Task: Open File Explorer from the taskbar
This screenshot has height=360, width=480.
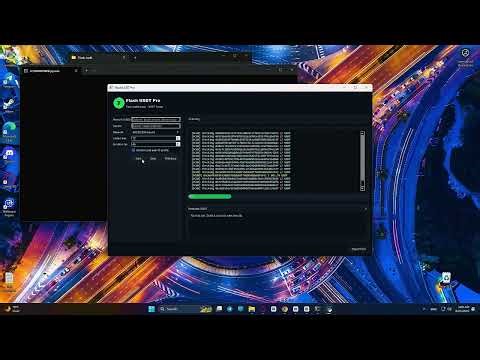Action: [x=252, y=309]
